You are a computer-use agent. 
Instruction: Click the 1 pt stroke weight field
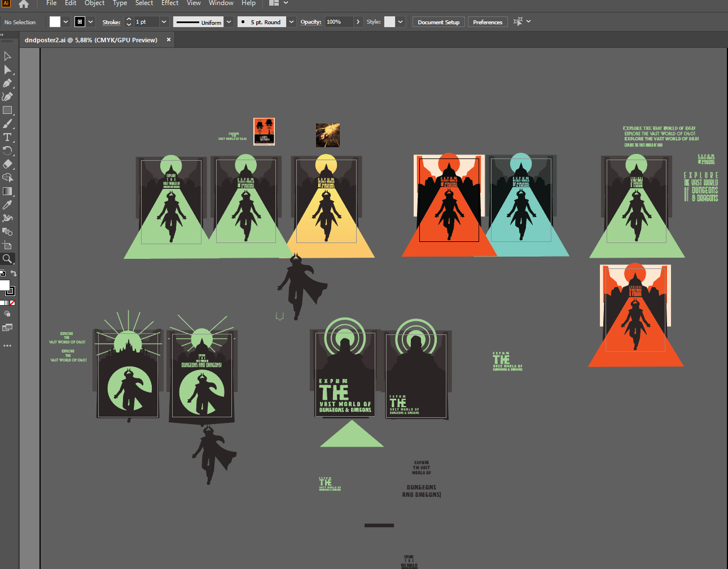[x=146, y=22]
